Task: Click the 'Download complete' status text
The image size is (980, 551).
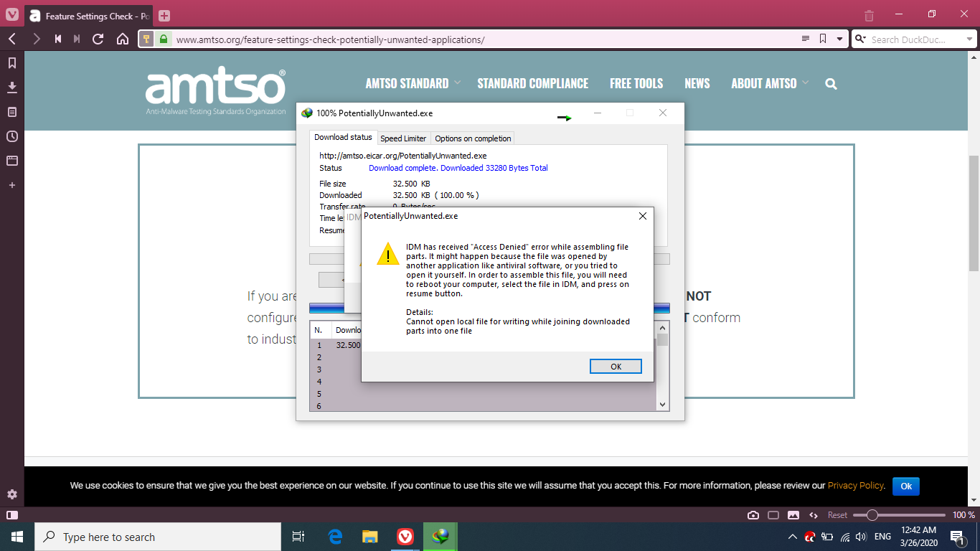Action: pyautogui.click(x=458, y=168)
